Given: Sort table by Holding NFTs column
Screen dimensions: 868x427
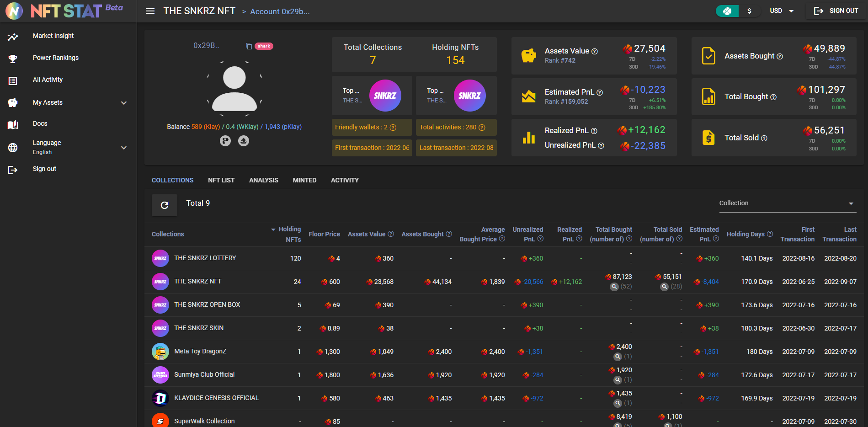Looking at the screenshot, I should pyautogui.click(x=289, y=234).
